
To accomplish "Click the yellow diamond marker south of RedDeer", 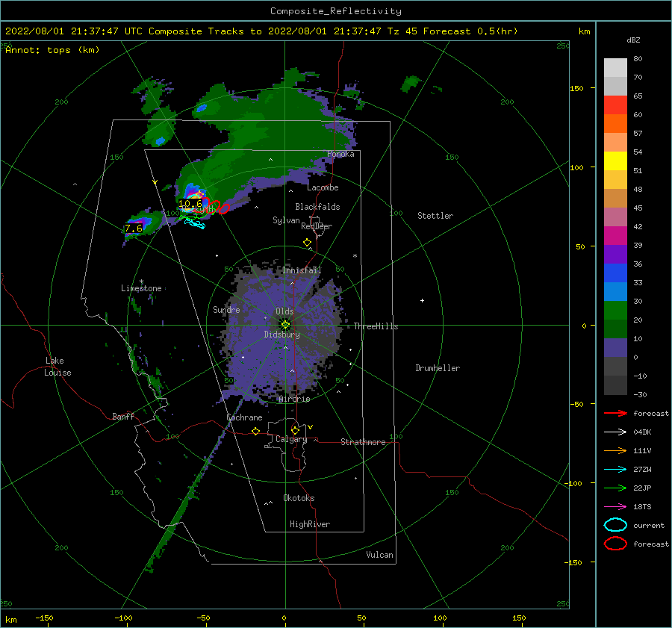I will pos(307,243).
